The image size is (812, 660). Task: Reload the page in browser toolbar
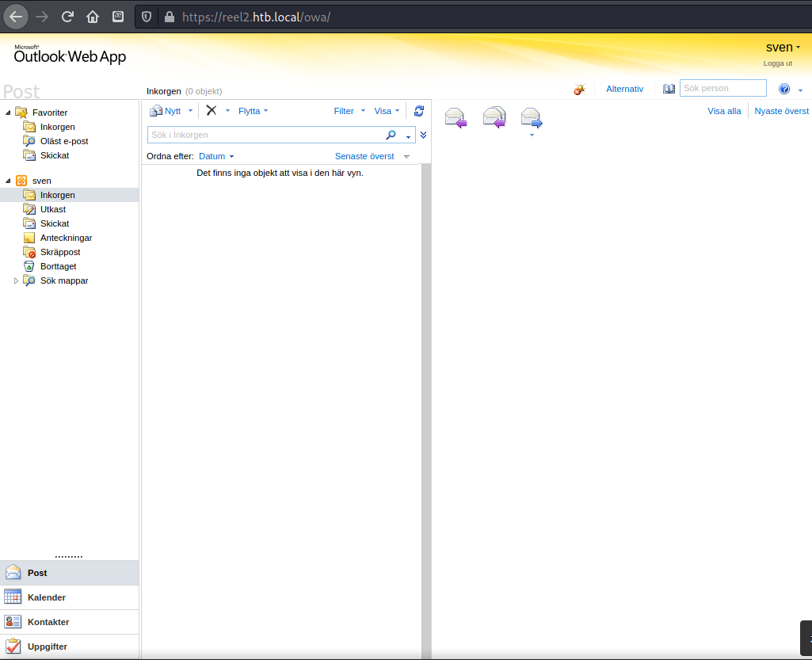[68, 17]
